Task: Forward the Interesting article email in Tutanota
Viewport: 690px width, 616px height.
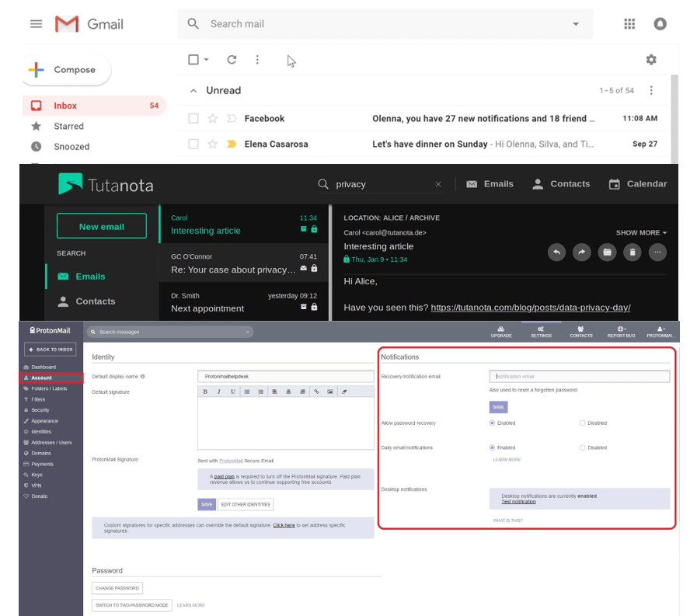Action: [x=581, y=252]
